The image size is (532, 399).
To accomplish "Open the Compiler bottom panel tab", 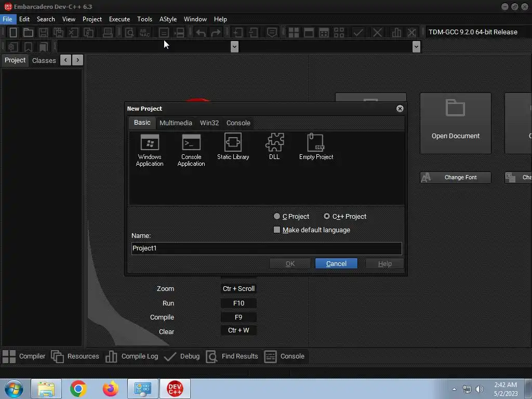I will [24, 356].
